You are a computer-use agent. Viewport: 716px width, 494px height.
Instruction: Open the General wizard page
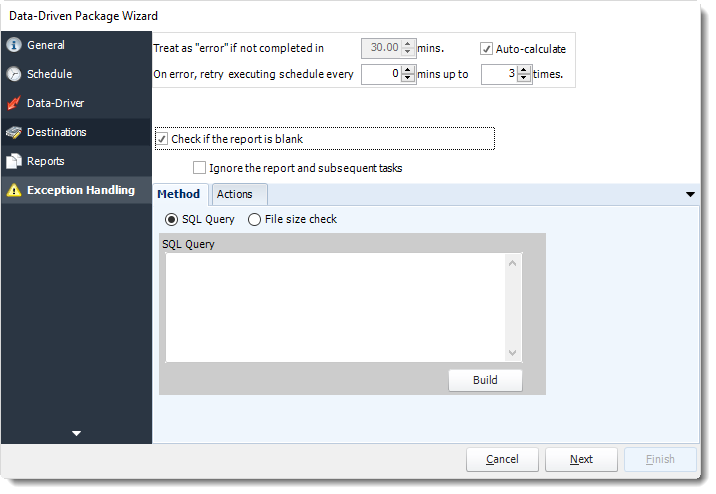(76, 45)
